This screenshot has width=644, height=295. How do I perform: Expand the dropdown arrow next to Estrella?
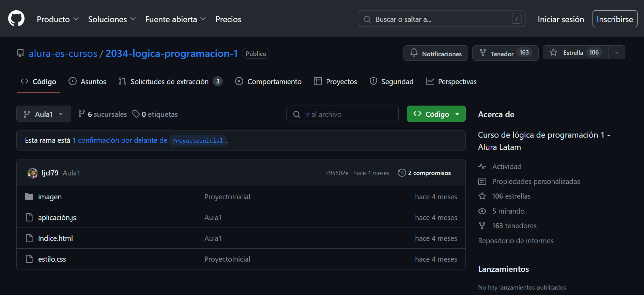(617, 52)
